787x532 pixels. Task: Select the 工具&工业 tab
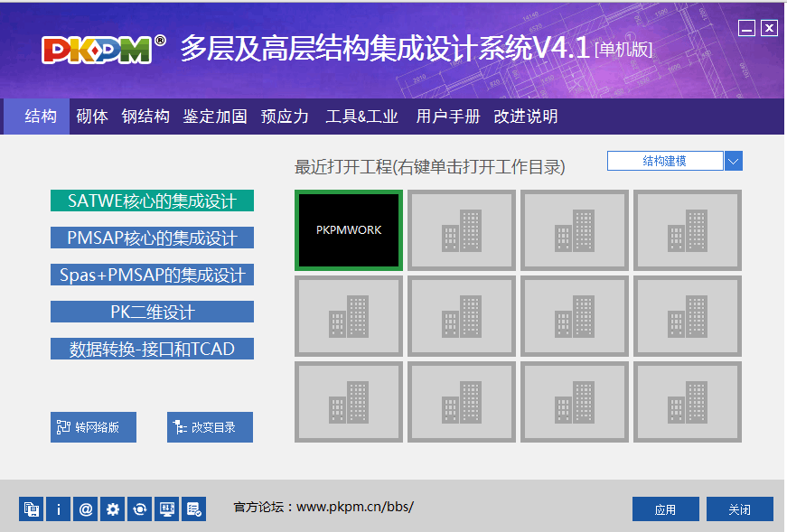point(362,117)
